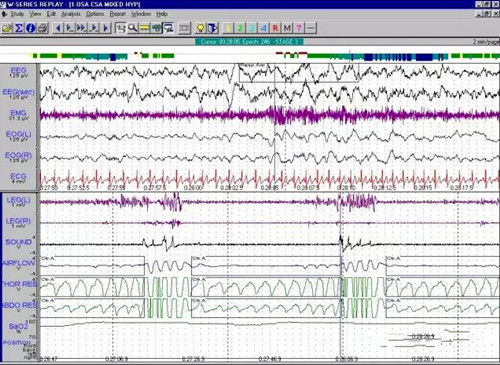
Task: Open study file with folder icon
Action: (x=7, y=28)
